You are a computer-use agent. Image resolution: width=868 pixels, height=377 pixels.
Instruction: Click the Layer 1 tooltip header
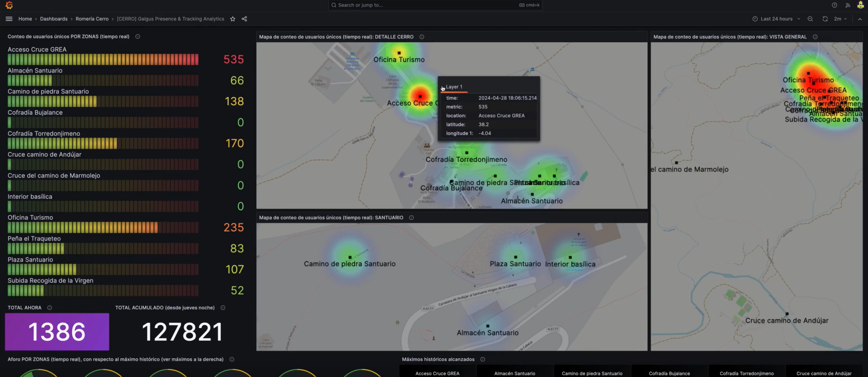[454, 87]
